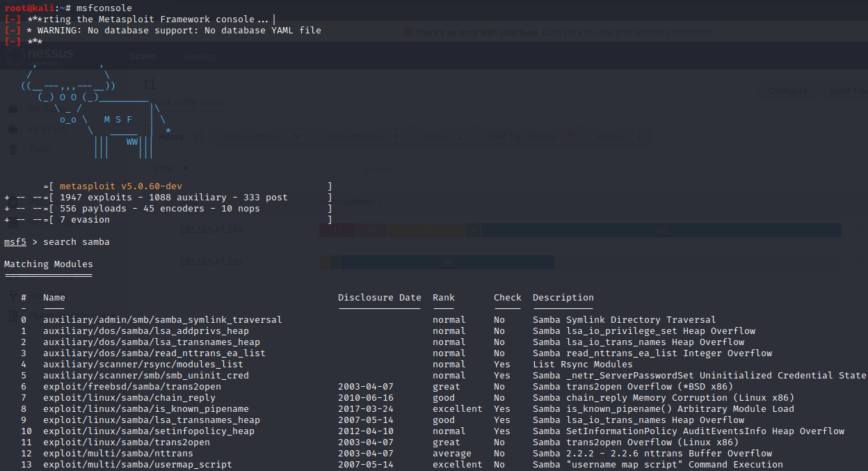Viewport: 868px width, 471px height.
Task: Click exploit/linux/samba/chain_reply module name
Action: tap(129, 398)
